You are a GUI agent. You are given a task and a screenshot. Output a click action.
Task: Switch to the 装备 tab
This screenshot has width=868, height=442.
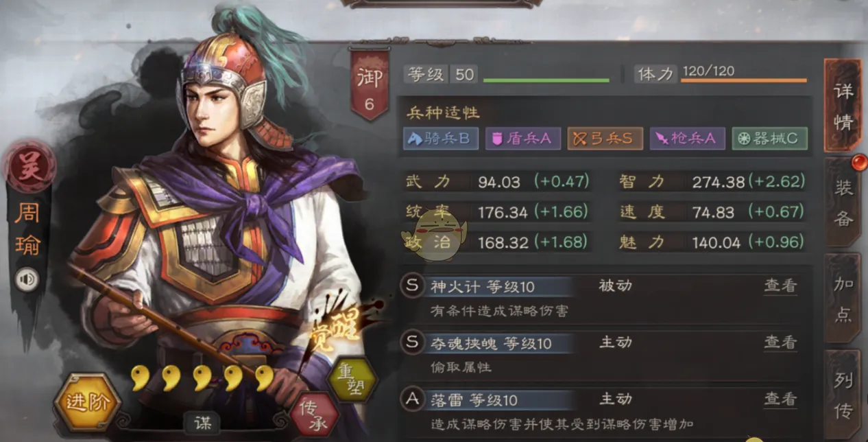click(843, 204)
